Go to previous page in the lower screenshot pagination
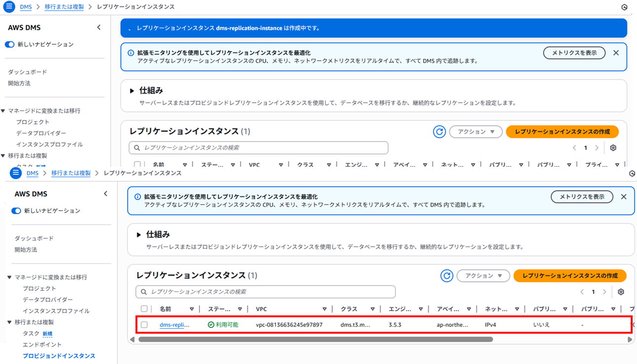Viewport: 637px width, 364px height. coord(582,292)
